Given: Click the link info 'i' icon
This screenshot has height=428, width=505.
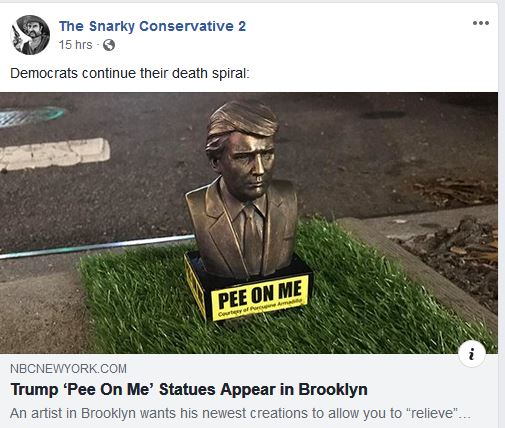Looking at the screenshot, I should pos(471,354).
